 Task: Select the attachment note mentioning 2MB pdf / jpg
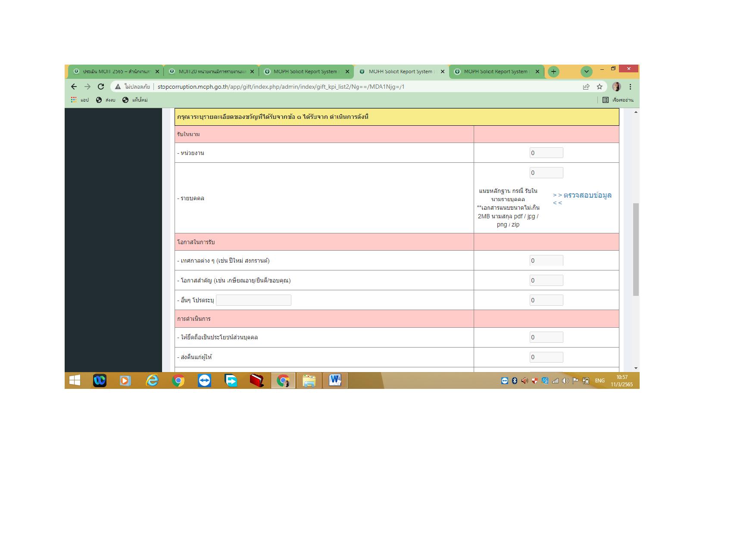(x=508, y=208)
